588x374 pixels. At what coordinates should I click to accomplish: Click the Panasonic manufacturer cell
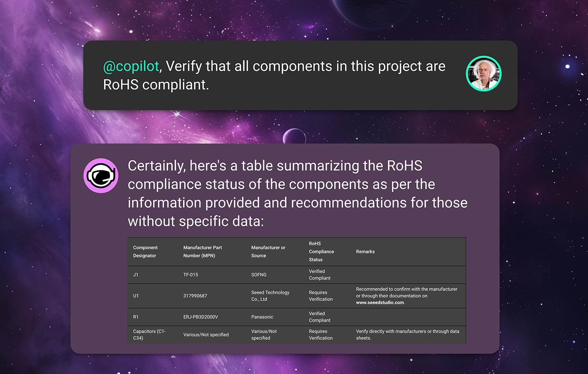[262, 317]
